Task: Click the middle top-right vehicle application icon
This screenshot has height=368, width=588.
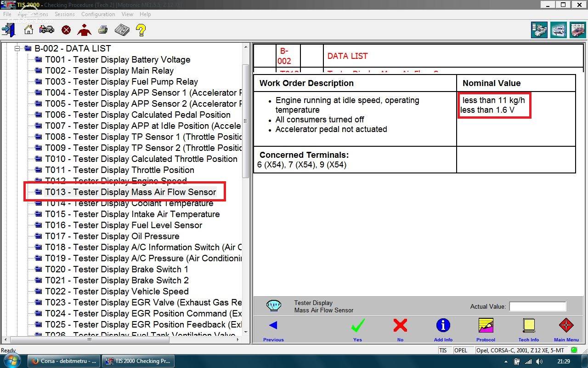Action: click(x=559, y=30)
